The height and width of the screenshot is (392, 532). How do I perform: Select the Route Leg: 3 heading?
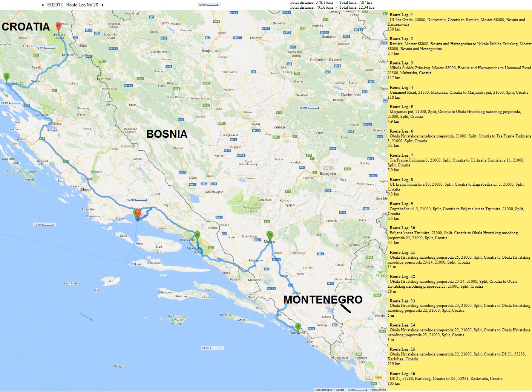[x=401, y=63]
